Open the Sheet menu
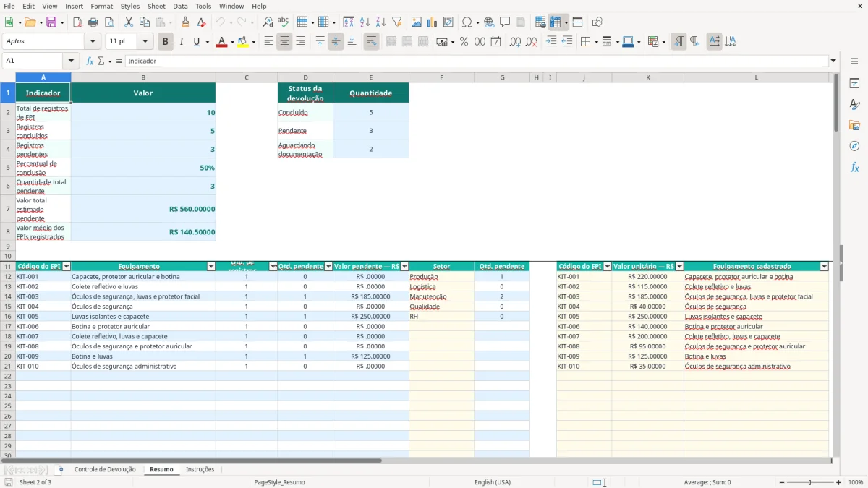The width and height of the screenshot is (868, 488). click(156, 6)
